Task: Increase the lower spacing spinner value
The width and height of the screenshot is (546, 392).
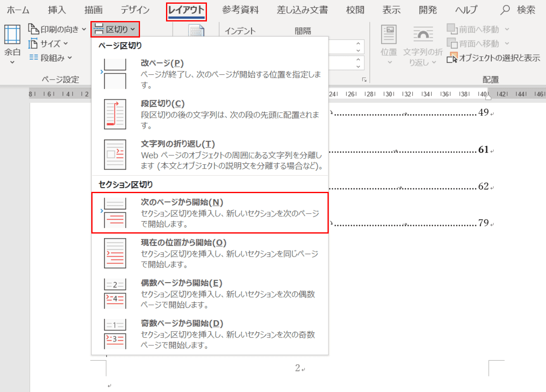Action: [x=358, y=60]
